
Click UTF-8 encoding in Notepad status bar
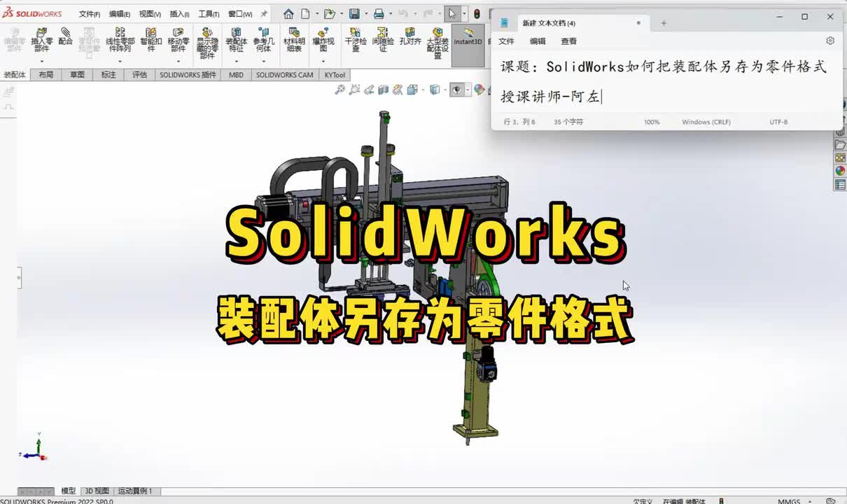(778, 122)
